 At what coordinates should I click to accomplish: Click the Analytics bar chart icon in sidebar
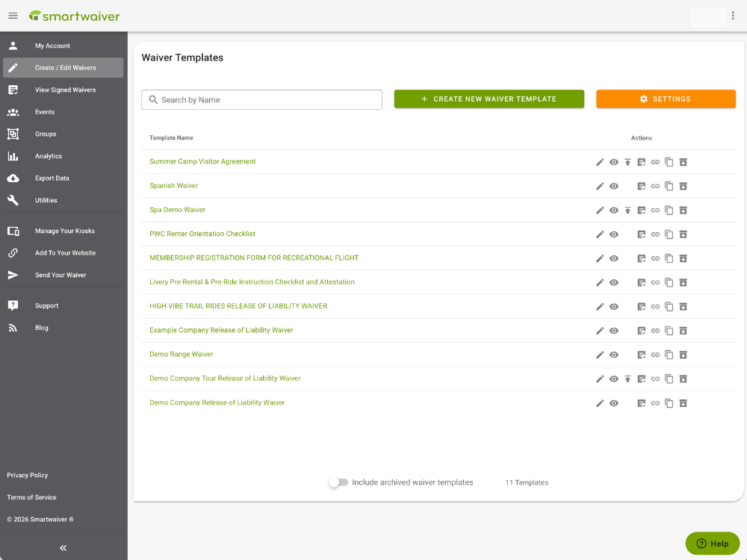point(13,156)
